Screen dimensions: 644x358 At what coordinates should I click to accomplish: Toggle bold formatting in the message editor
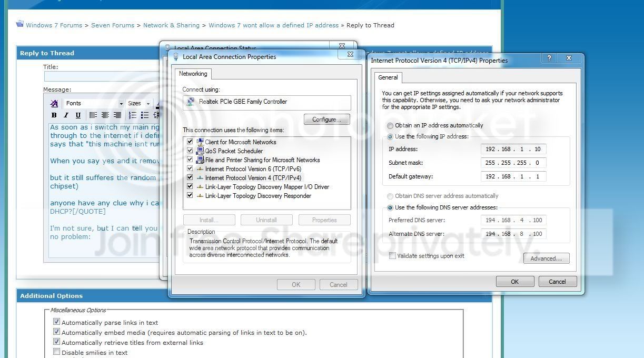pyautogui.click(x=54, y=115)
